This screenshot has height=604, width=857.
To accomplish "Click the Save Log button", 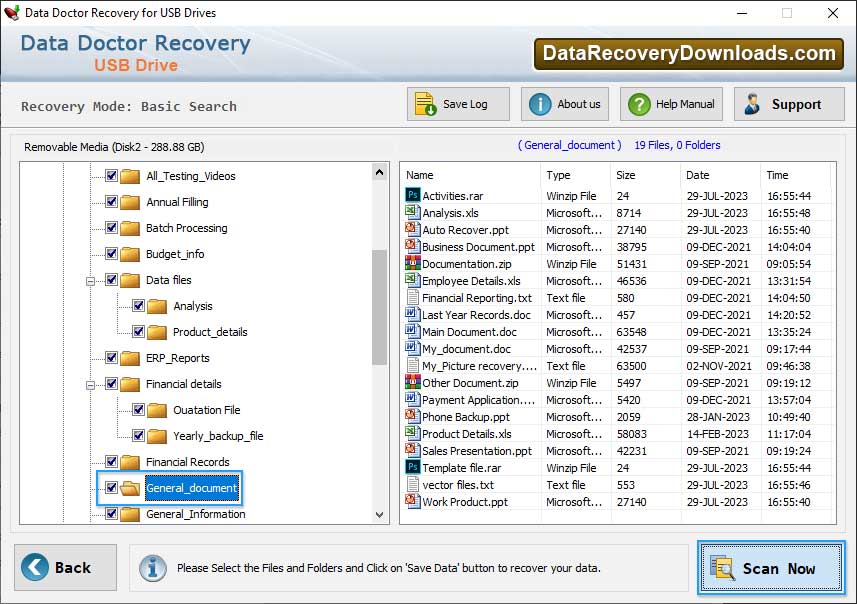I will point(458,104).
